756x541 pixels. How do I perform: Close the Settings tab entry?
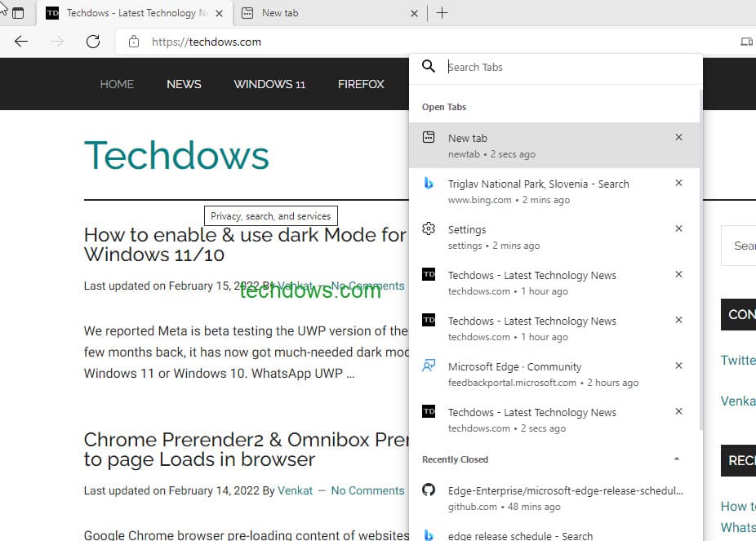678,228
